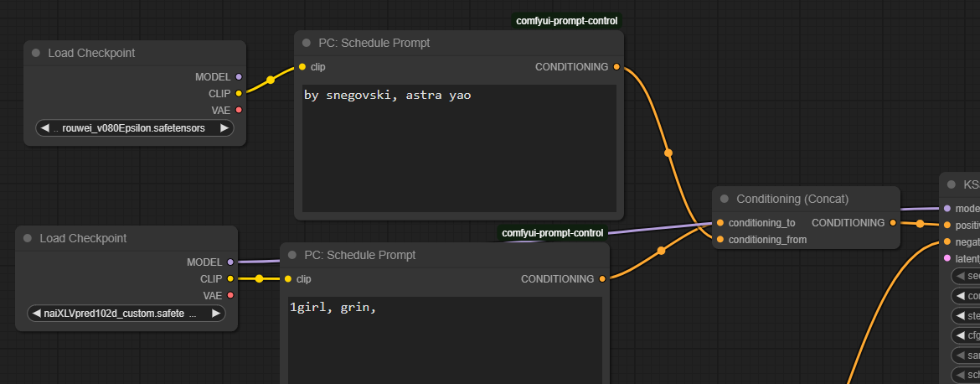Viewport: 980px width, 384px height.
Task: Select next checkpoint with right arrow on naiXL selector
Action: [215, 314]
